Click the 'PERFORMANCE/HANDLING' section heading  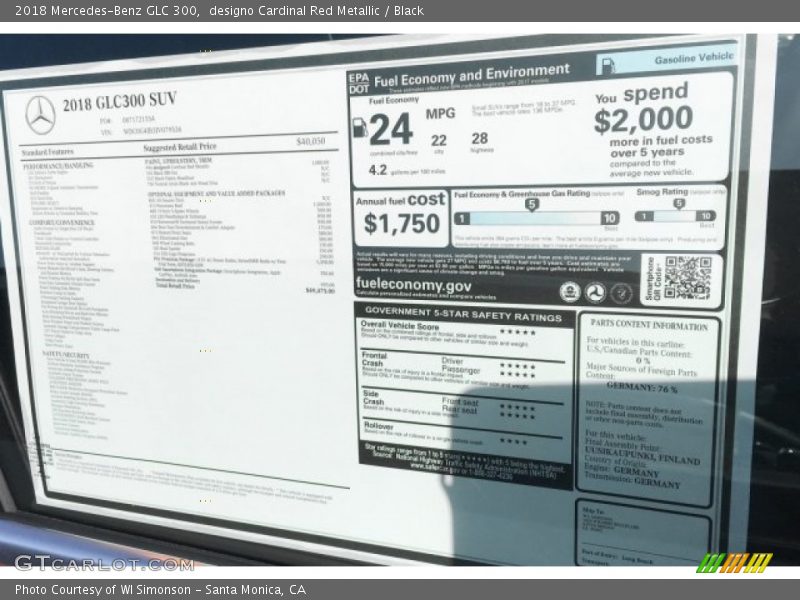(x=58, y=166)
